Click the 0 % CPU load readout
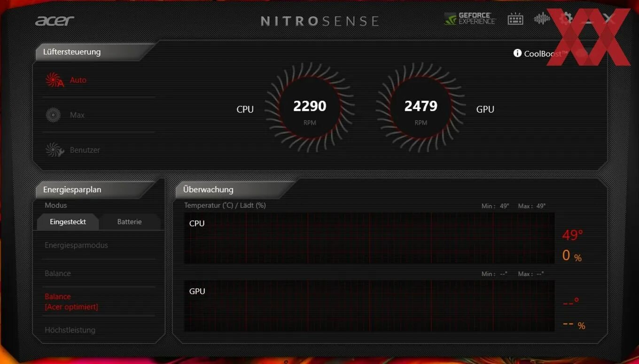 (572, 256)
